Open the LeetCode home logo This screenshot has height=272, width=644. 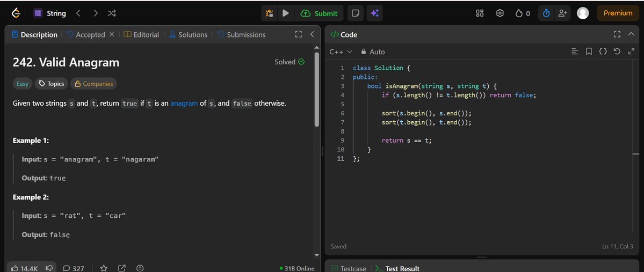click(x=16, y=13)
